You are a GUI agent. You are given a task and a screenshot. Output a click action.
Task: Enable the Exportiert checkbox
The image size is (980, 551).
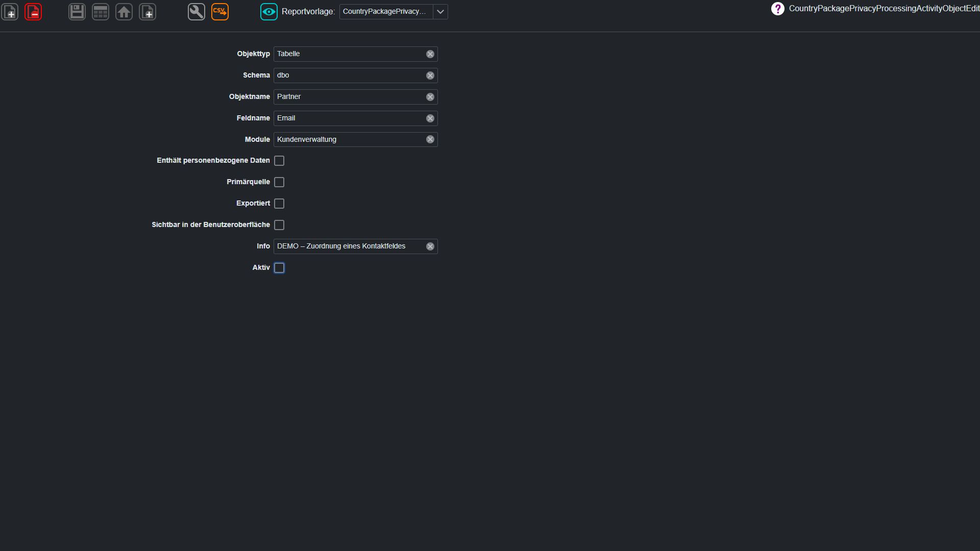pos(279,204)
